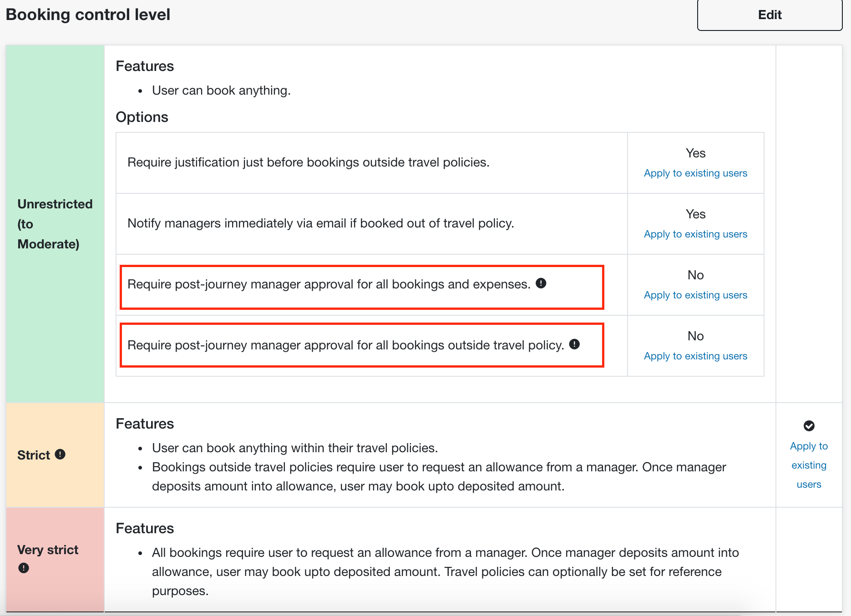Click Features heading in Unrestricted section
The height and width of the screenshot is (616, 851).
pyautogui.click(x=145, y=66)
